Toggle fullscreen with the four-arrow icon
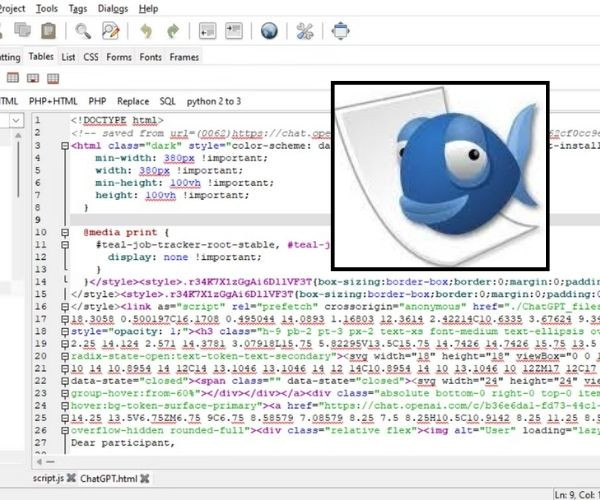 click(341, 31)
